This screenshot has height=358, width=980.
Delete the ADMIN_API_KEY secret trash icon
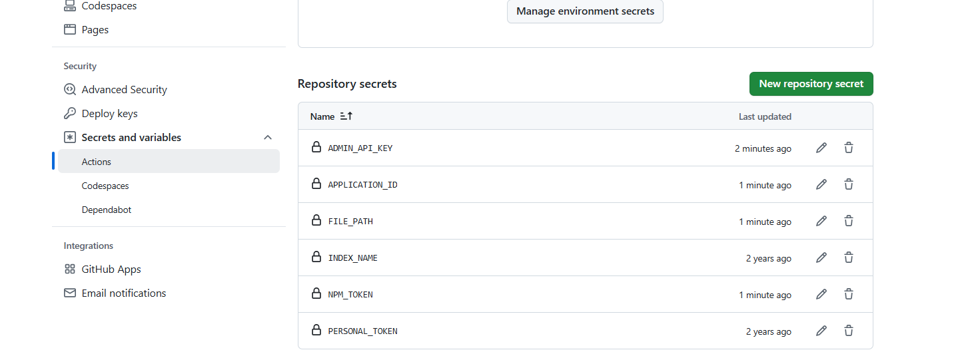tap(849, 148)
